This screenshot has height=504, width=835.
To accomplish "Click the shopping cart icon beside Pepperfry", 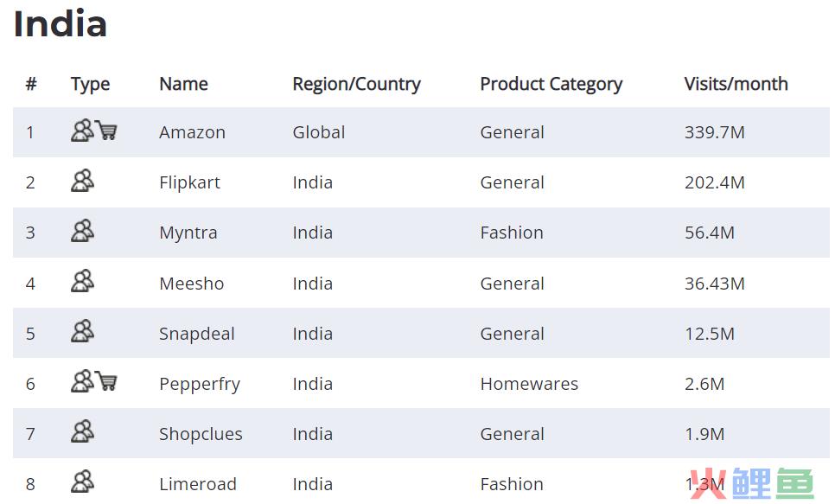I will [x=106, y=381].
